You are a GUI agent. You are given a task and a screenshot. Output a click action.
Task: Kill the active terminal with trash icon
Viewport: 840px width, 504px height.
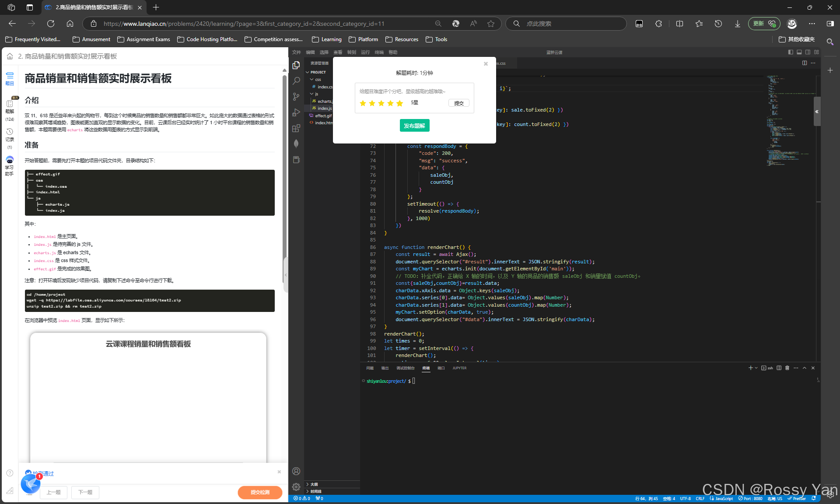tap(787, 368)
